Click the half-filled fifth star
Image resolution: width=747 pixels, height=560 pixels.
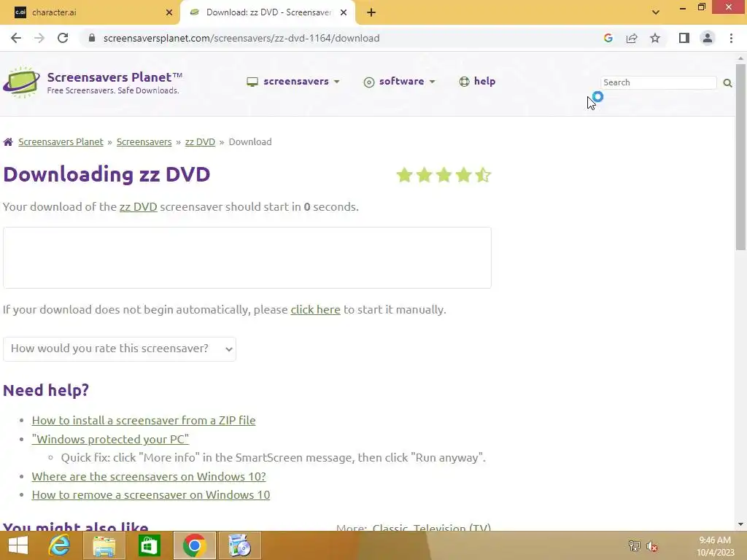(x=483, y=175)
